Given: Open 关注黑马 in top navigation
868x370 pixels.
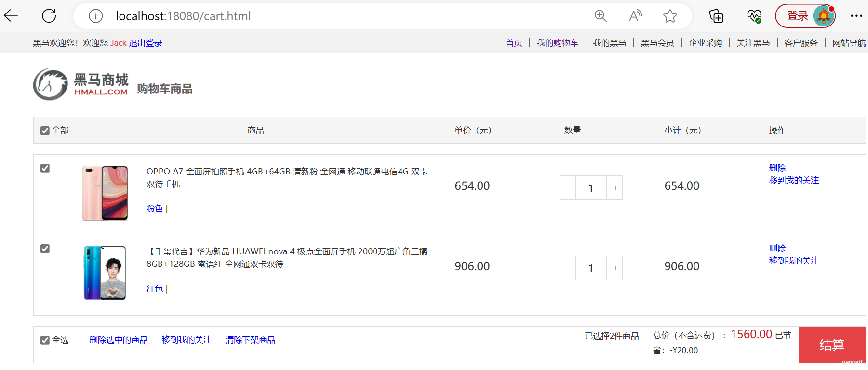Looking at the screenshot, I should (753, 43).
